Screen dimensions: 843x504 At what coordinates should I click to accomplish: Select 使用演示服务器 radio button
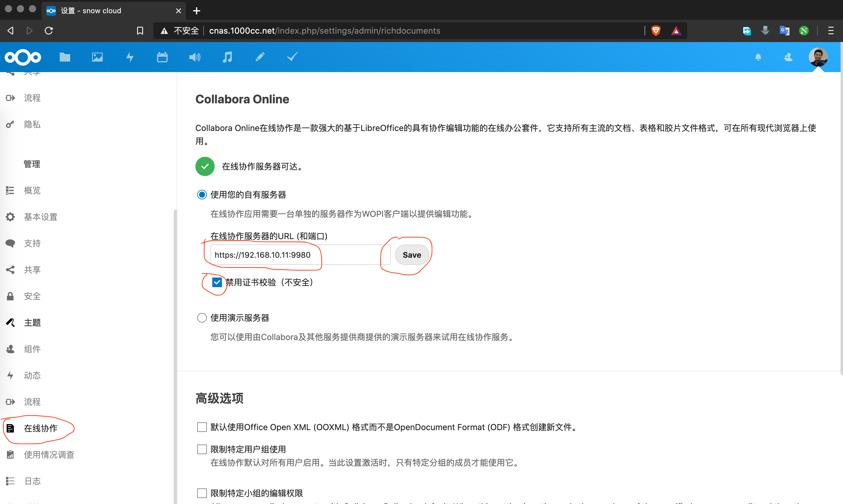202,318
